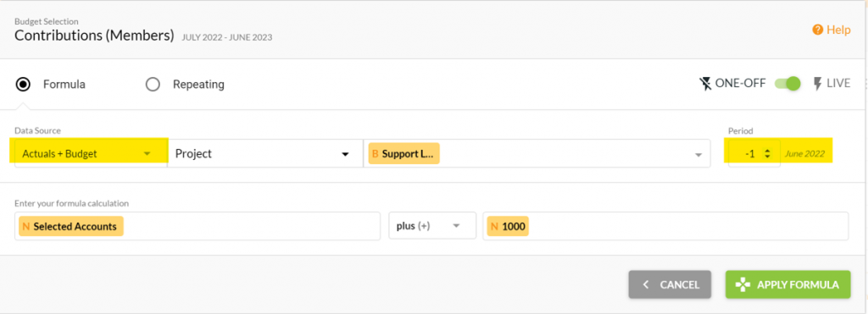Click the B badge on Support tag
Viewport: 868px width, 314px height.
click(x=376, y=154)
